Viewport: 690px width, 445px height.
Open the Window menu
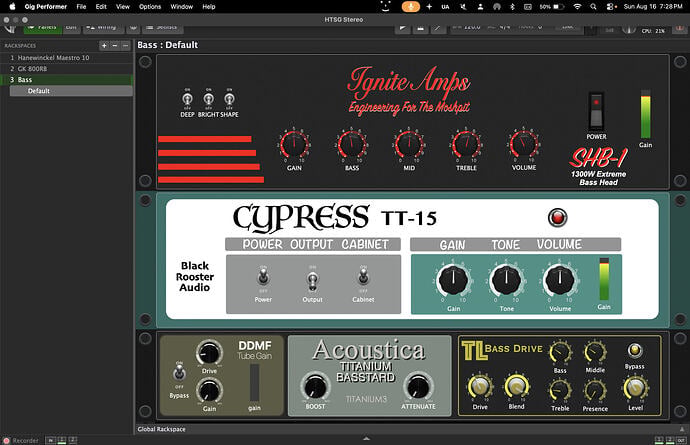182,7
